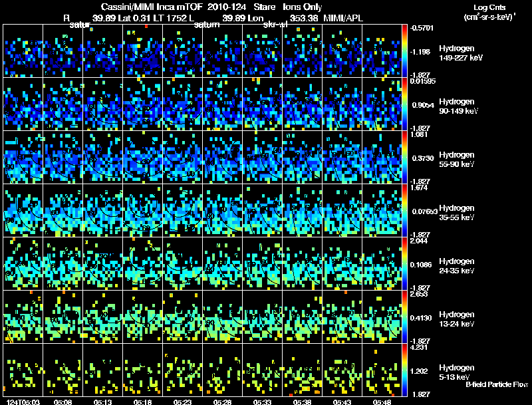Click the 'Hydrogen 13-24 keV' row label
Screen dimensions: 532x405
point(457,319)
